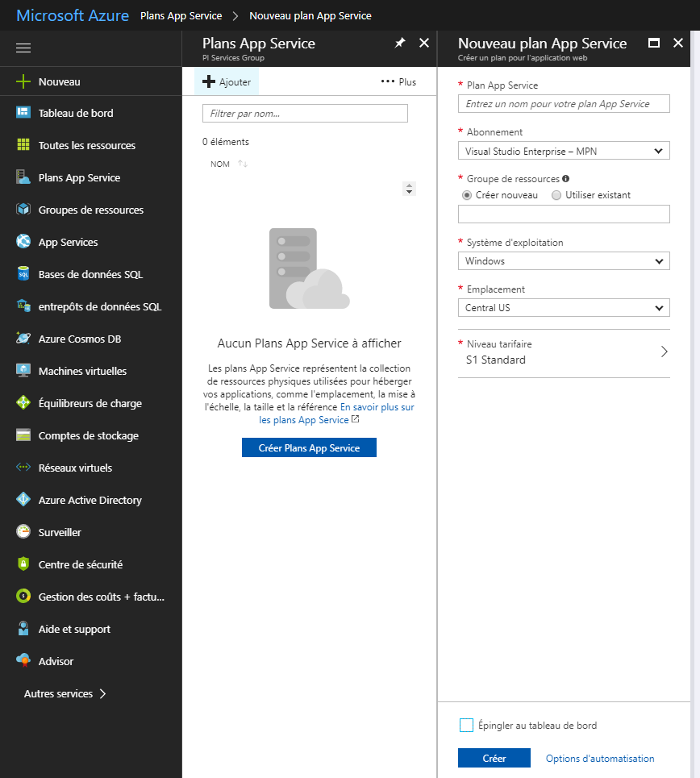Click the App Services globe icon
The image size is (700, 778).
click(23, 242)
